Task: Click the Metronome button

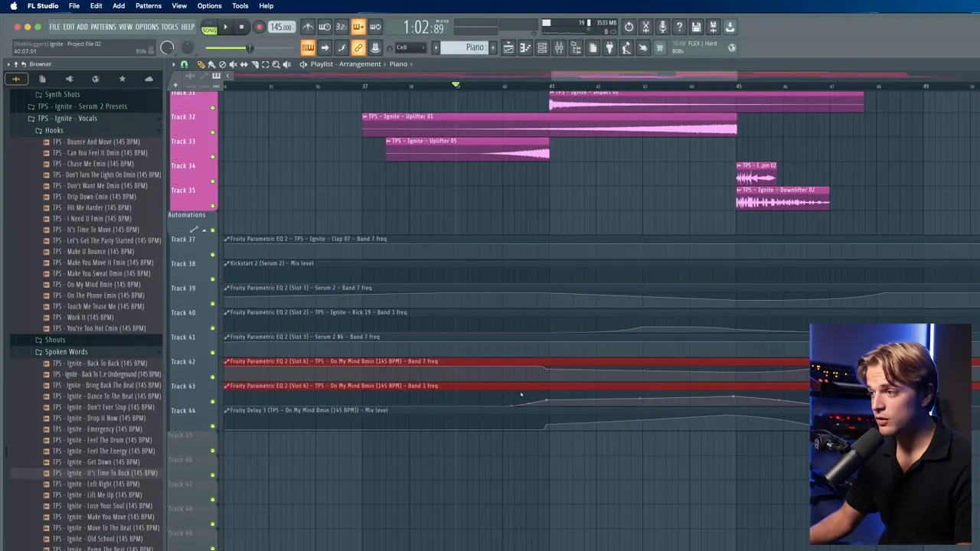Action: [x=308, y=28]
